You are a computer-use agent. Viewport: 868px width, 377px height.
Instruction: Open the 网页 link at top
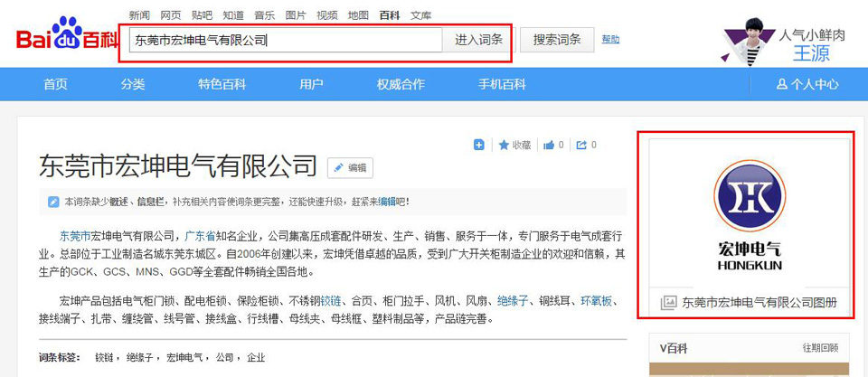171,15
